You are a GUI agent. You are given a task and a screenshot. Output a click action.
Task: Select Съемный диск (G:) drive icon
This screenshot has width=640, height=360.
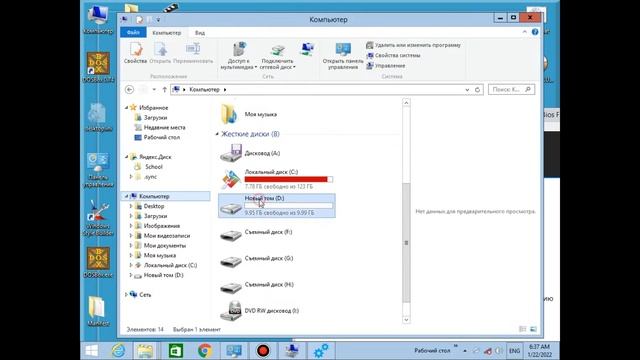point(231,261)
